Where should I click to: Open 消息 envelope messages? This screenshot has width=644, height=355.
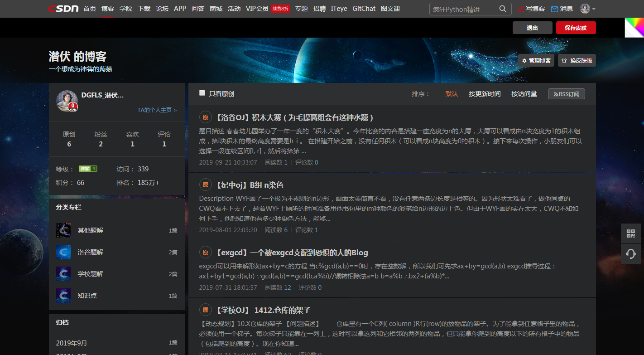(562, 9)
